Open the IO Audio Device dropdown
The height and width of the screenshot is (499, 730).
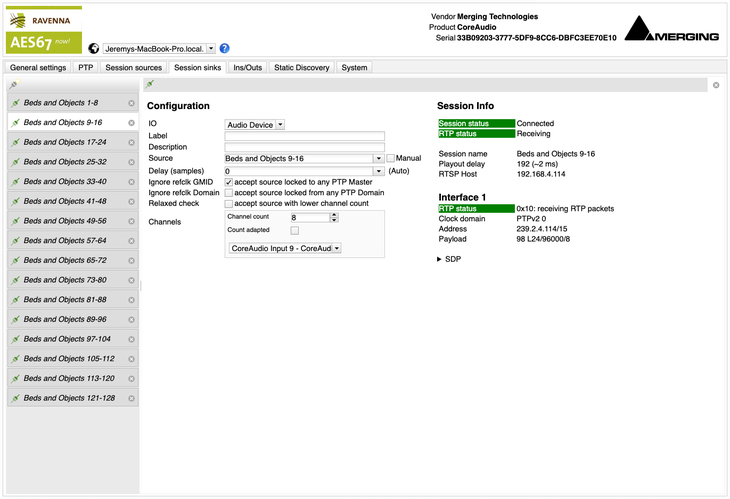[255, 124]
